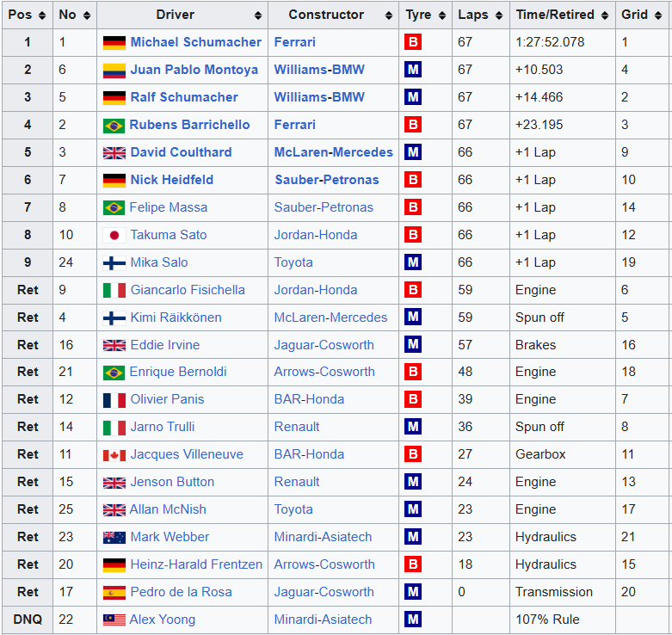This screenshot has height=635, width=672.
Task: Click the German flag beside Michael Schumacher
Action: coord(114,42)
